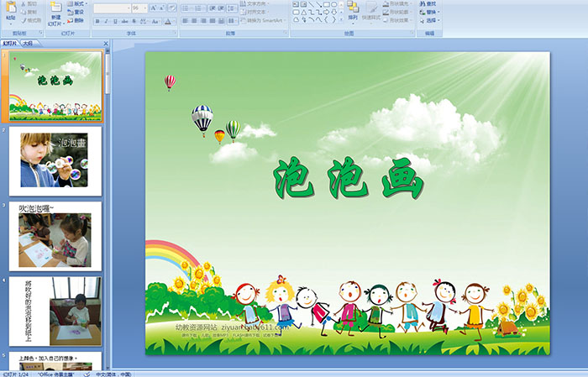The image size is (588, 377).
Task: Open the Text Direction (文字方向) dropdown
Action: click(x=255, y=3)
